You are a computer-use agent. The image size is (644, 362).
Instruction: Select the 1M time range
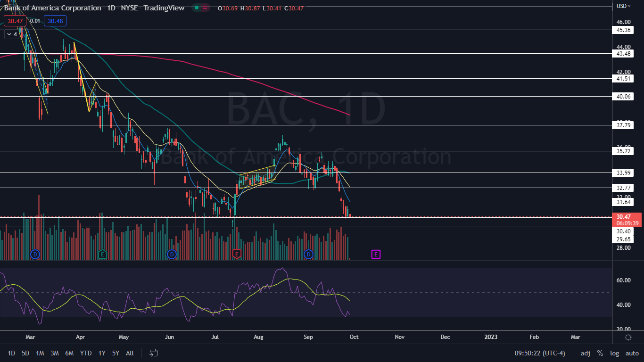coord(40,353)
